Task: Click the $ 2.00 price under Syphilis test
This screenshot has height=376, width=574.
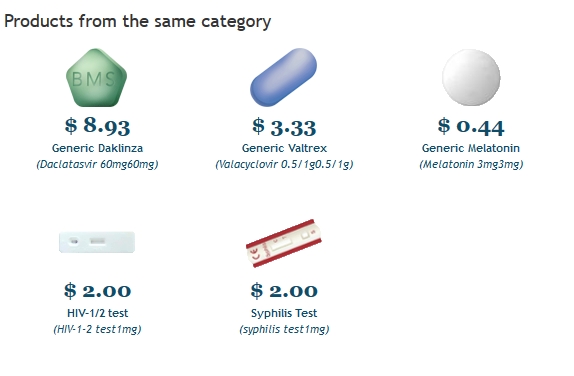Action: tap(284, 291)
